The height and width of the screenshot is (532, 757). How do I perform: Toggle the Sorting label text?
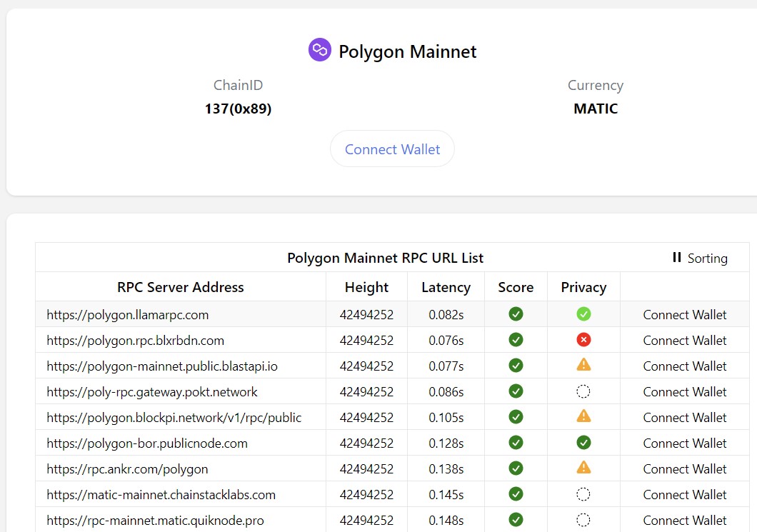coord(707,259)
